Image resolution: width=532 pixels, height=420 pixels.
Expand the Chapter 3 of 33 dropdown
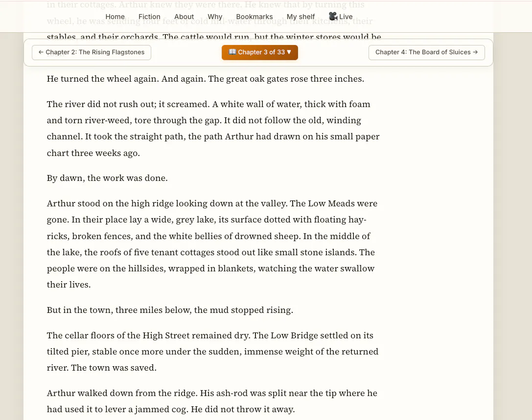(260, 52)
